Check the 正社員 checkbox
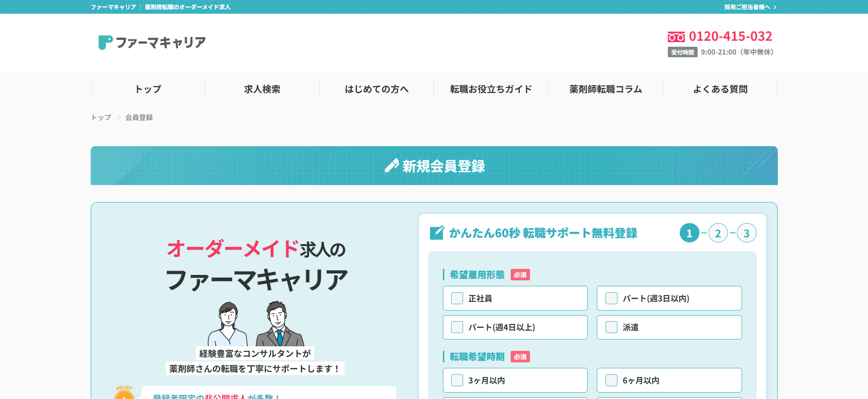This screenshot has width=868, height=399. click(x=457, y=298)
